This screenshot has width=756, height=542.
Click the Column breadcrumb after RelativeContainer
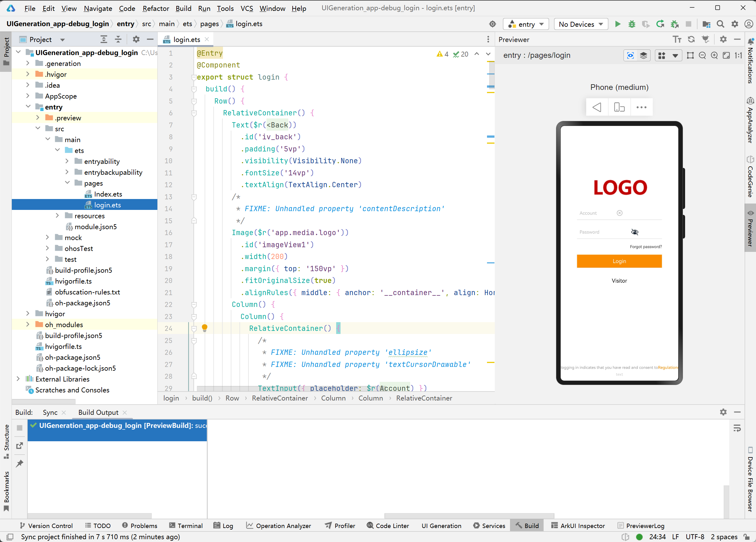(333, 398)
